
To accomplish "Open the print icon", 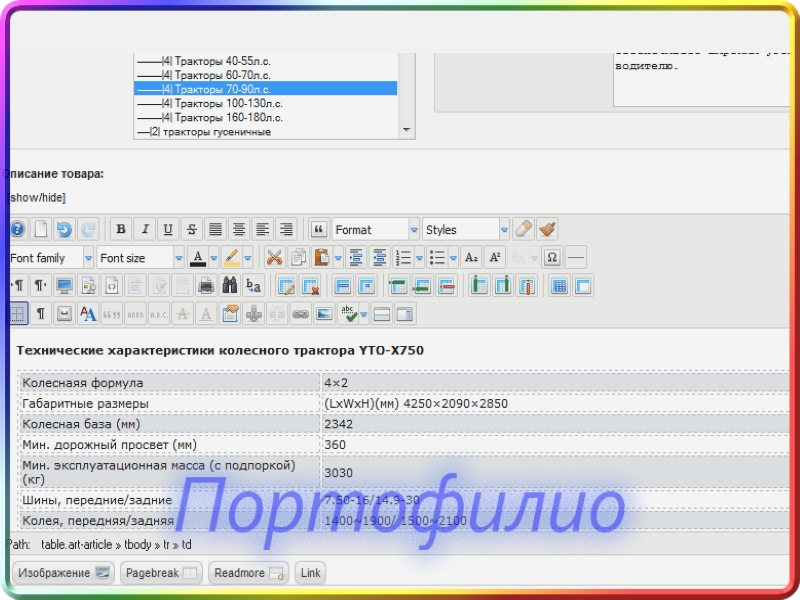I will 206,286.
